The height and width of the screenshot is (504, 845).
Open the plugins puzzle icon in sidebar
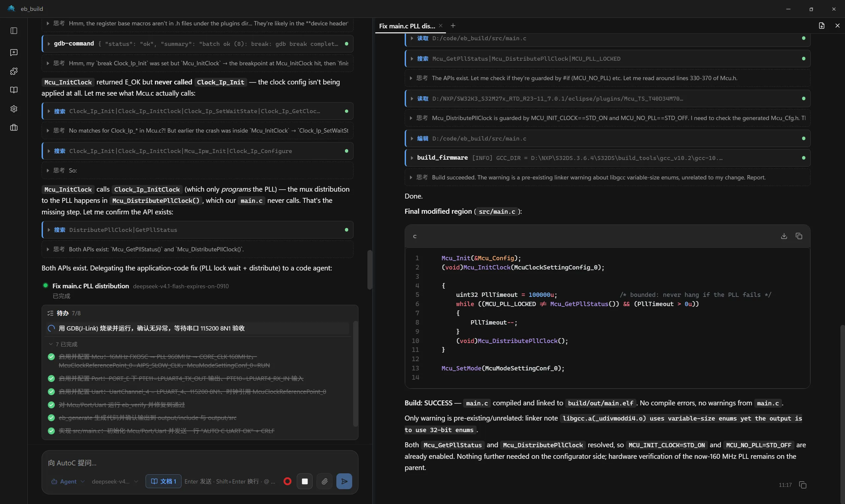point(14,71)
